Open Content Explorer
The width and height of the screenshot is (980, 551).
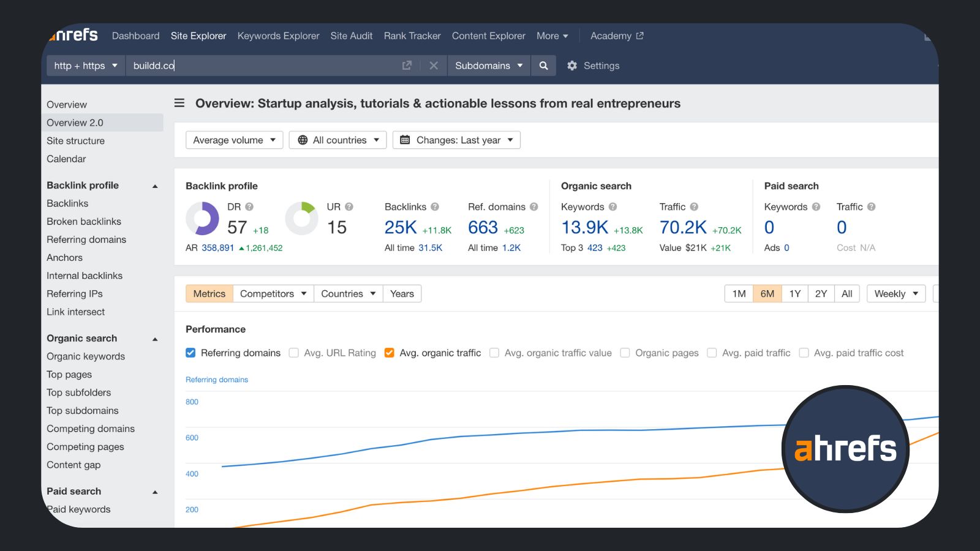(x=488, y=36)
